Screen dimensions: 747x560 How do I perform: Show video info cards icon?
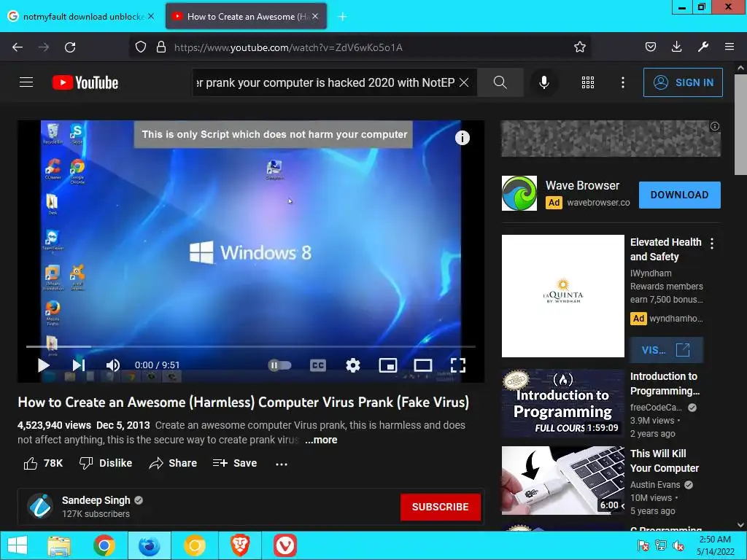(x=462, y=138)
